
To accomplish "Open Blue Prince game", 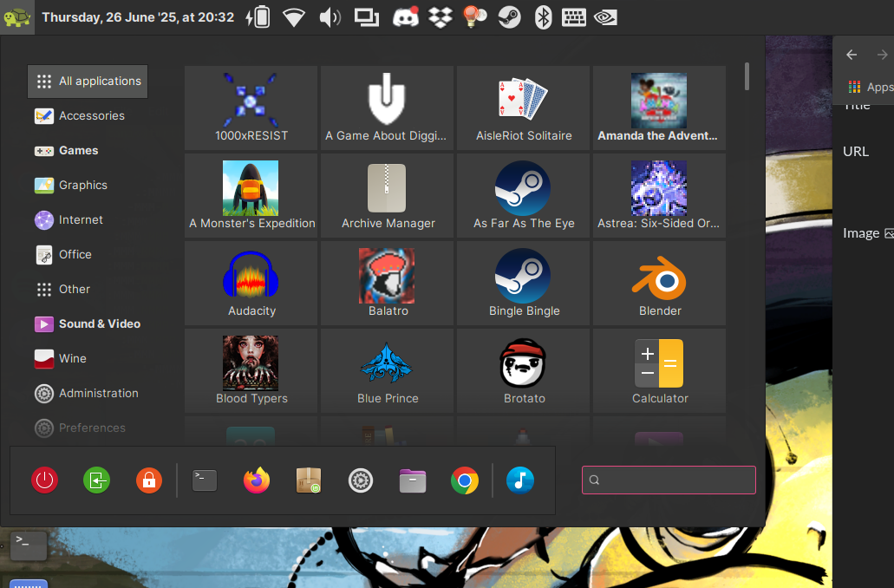I will click(387, 371).
